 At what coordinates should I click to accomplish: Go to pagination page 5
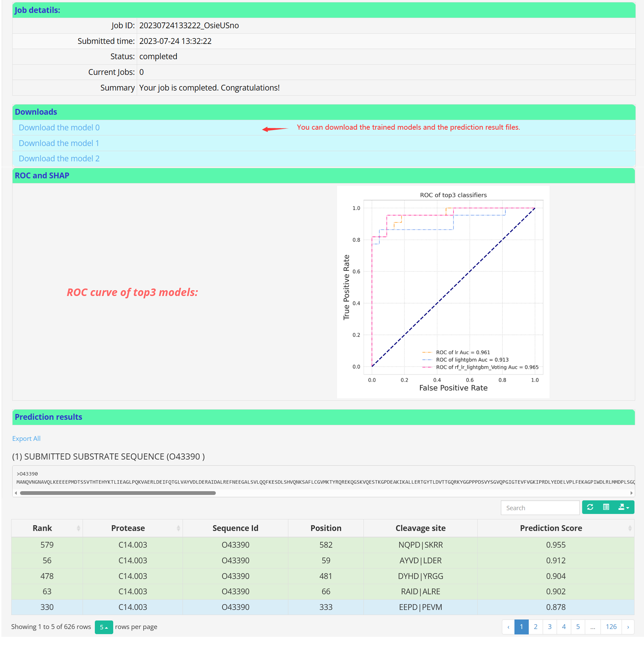(578, 627)
